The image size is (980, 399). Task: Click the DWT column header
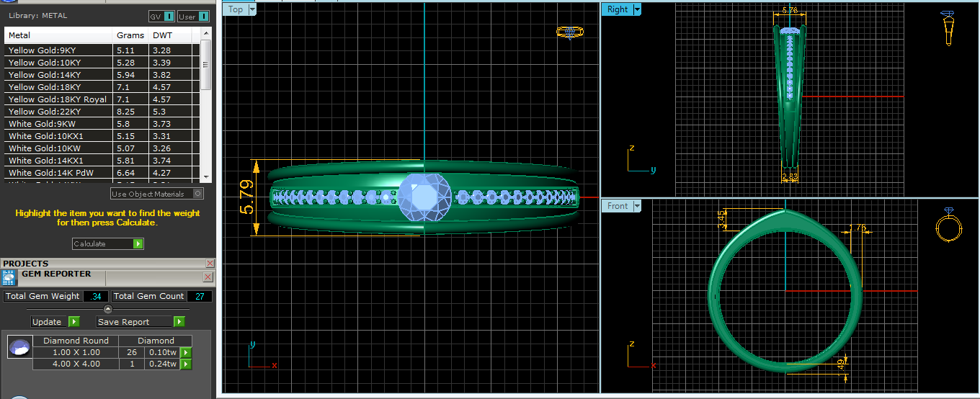point(171,35)
